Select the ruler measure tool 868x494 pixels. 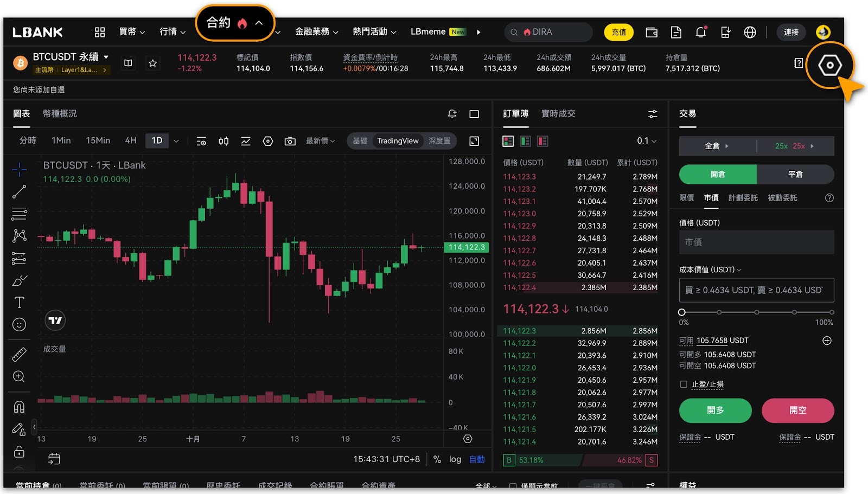click(x=19, y=355)
